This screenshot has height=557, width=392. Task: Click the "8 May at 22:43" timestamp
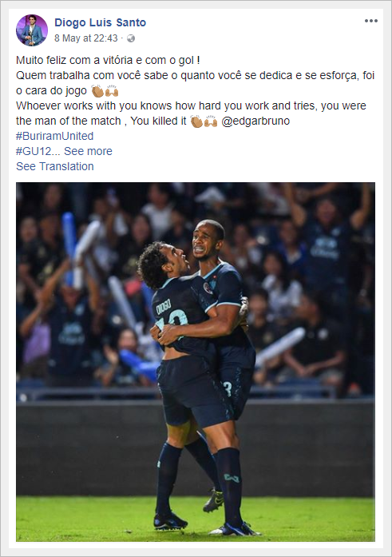(x=86, y=38)
